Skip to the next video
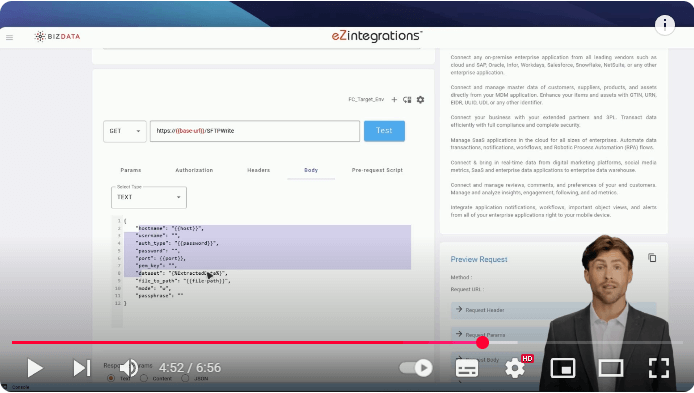This screenshot has width=694, height=393. tap(82, 368)
